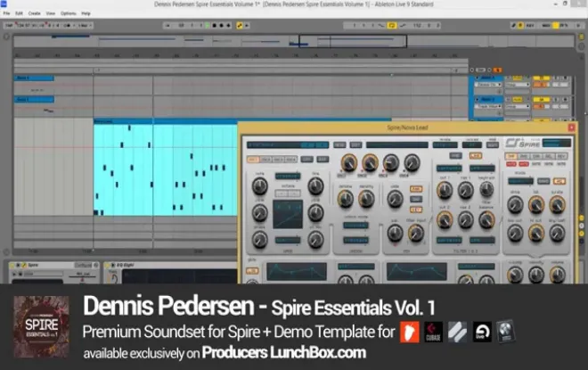Screen dimensions: 588x370
Task: Click the shaper drive knob
Action: coord(515,205)
